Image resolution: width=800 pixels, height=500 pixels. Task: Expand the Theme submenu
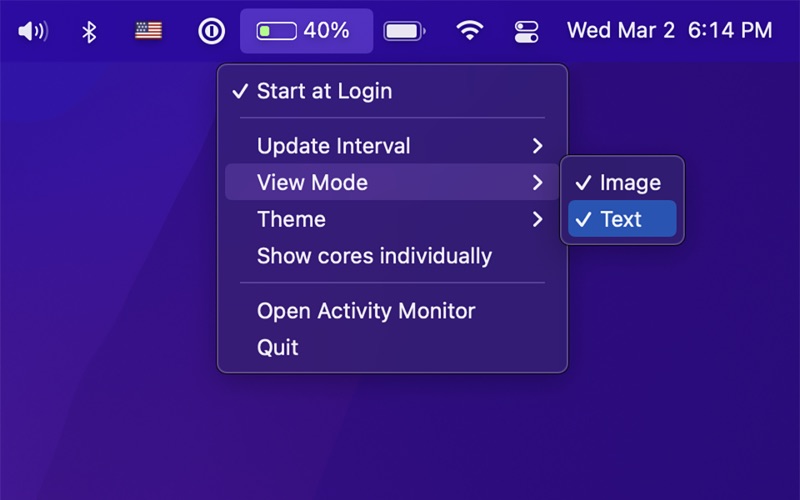(392, 219)
